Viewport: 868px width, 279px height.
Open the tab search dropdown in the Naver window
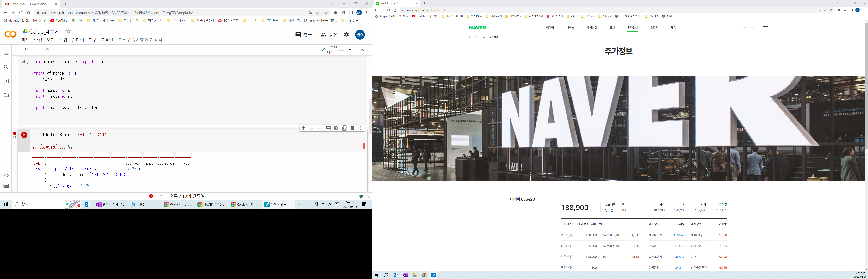pos(836,3)
